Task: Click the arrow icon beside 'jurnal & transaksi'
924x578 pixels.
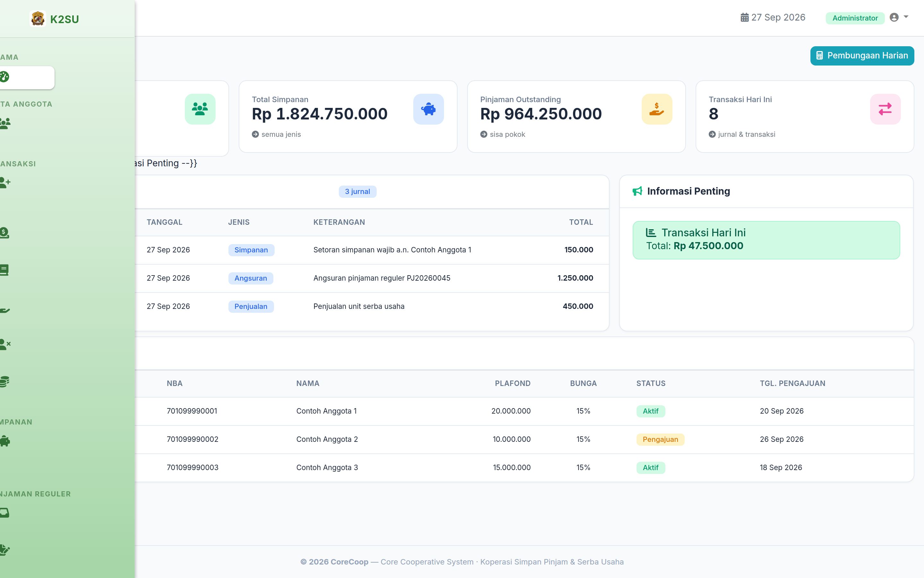Action: pyautogui.click(x=712, y=134)
